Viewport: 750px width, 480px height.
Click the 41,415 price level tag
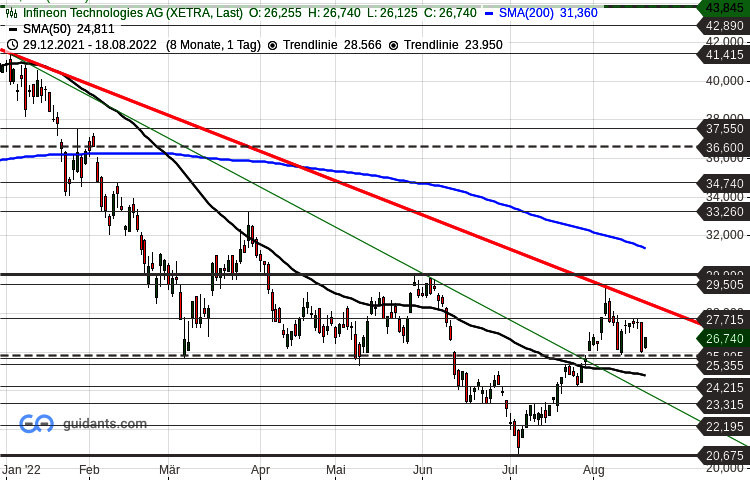(x=724, y=55)
